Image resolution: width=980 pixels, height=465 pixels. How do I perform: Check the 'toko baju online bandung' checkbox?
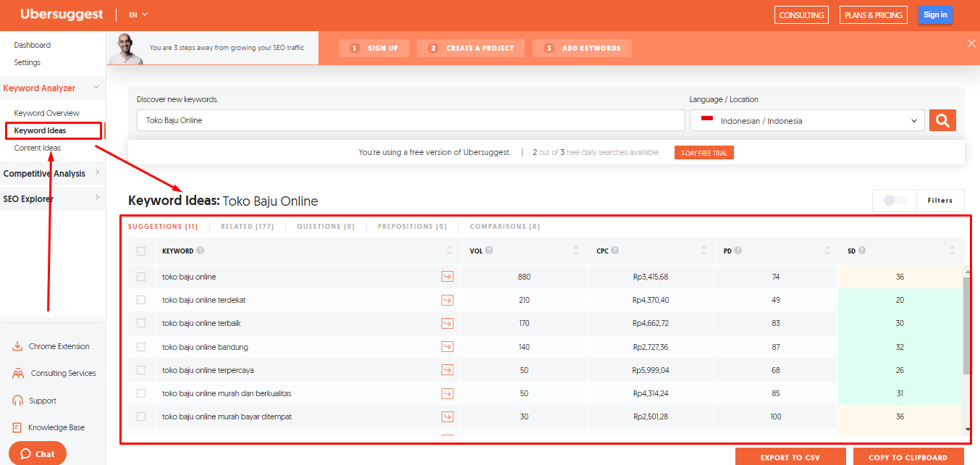pos(141,347)
